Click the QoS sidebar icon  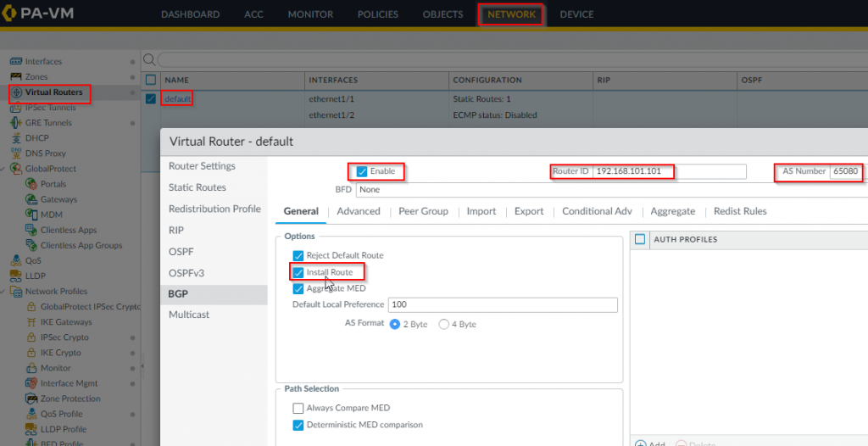point(16,260)
